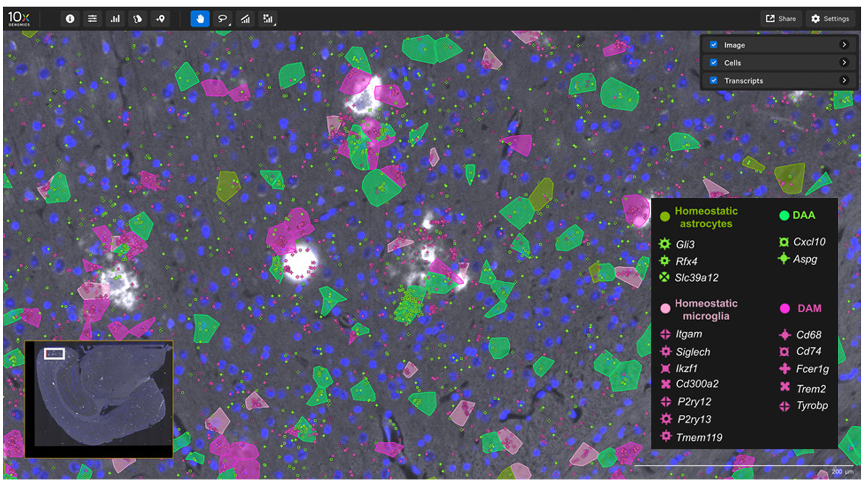This screenshot has height=485, width=868.
Task: Click the tissue overview minimap
Action: click(98, 397)
